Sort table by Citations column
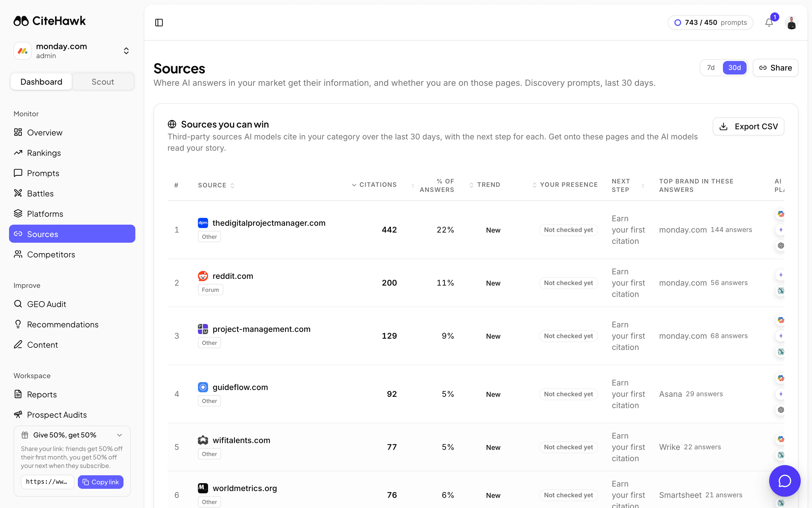Screen dimensions: 812x508 [374, 185]
